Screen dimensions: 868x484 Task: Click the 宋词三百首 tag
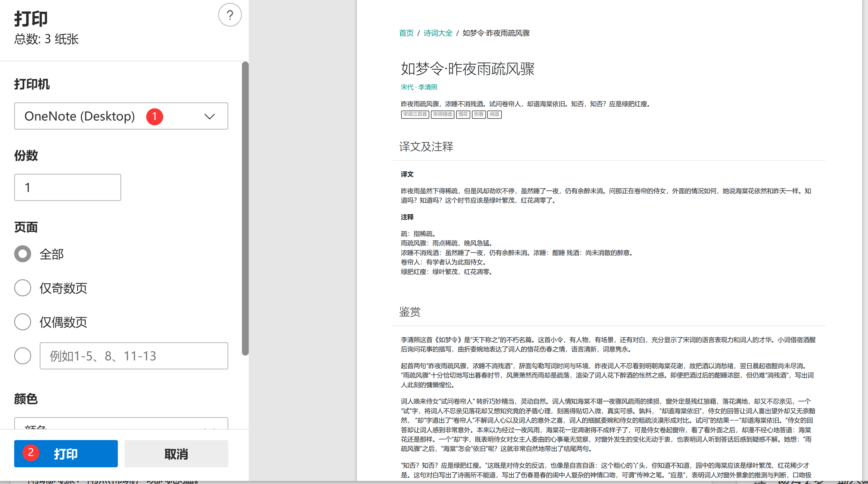click(x=415, y=114)
